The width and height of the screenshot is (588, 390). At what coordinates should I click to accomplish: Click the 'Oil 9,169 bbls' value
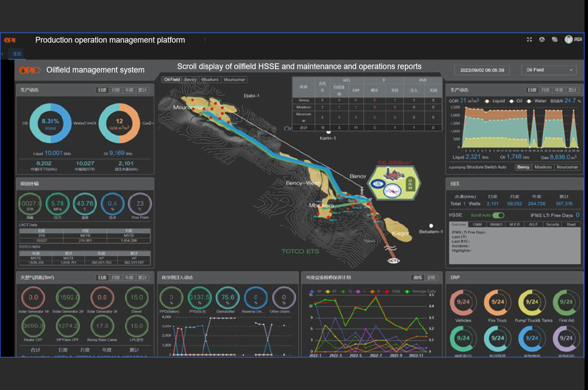(x=118, y=153)
